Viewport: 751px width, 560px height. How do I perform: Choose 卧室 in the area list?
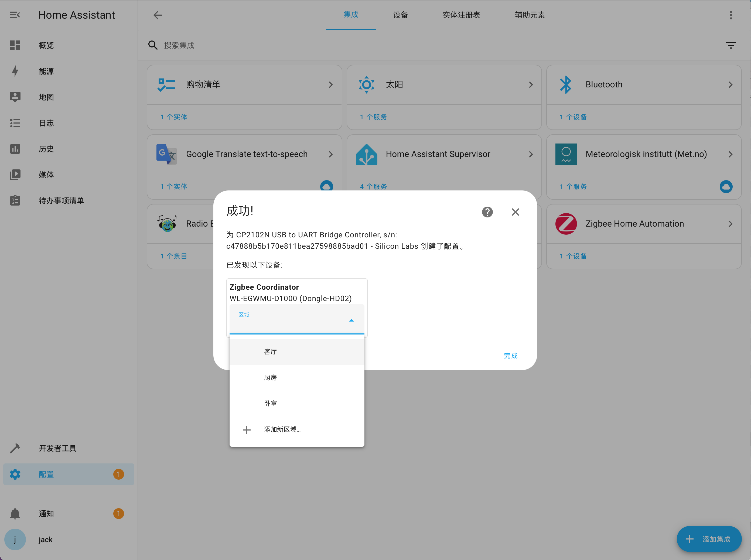tap(270, 403)
